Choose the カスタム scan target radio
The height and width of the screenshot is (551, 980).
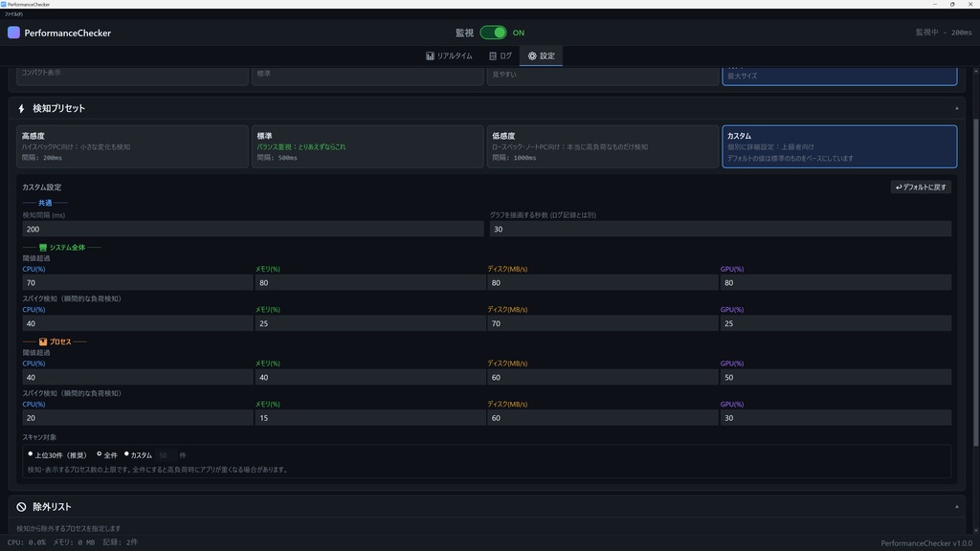pyautogui.click(x=126, y=455)
